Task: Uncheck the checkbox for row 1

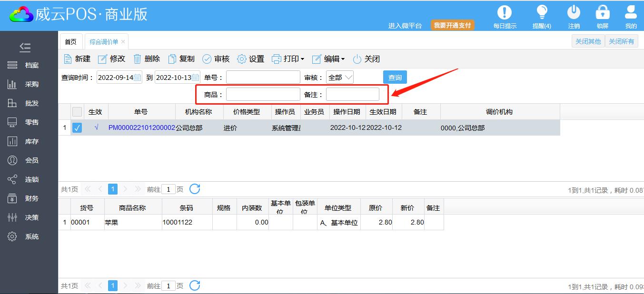Action: pos(77,128)
